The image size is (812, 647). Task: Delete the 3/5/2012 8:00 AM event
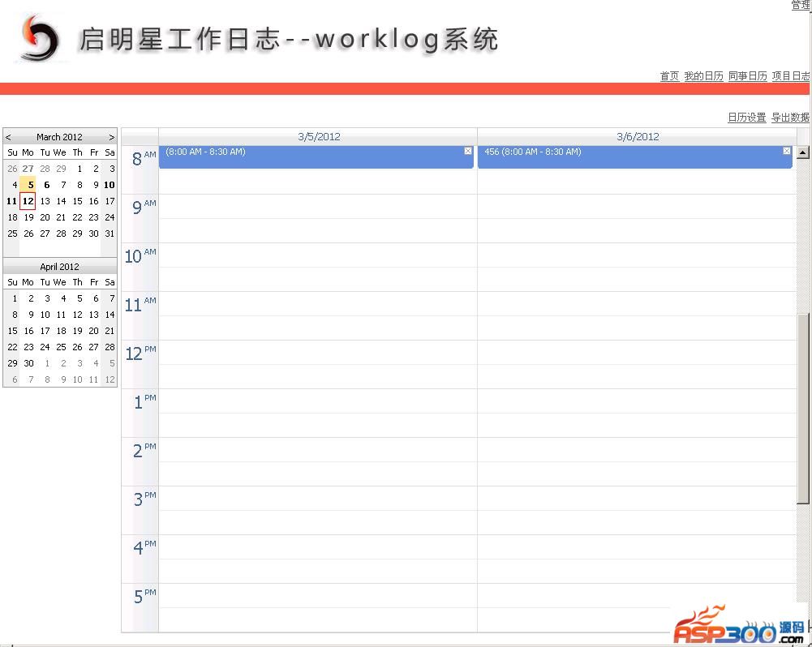[468, 151]
